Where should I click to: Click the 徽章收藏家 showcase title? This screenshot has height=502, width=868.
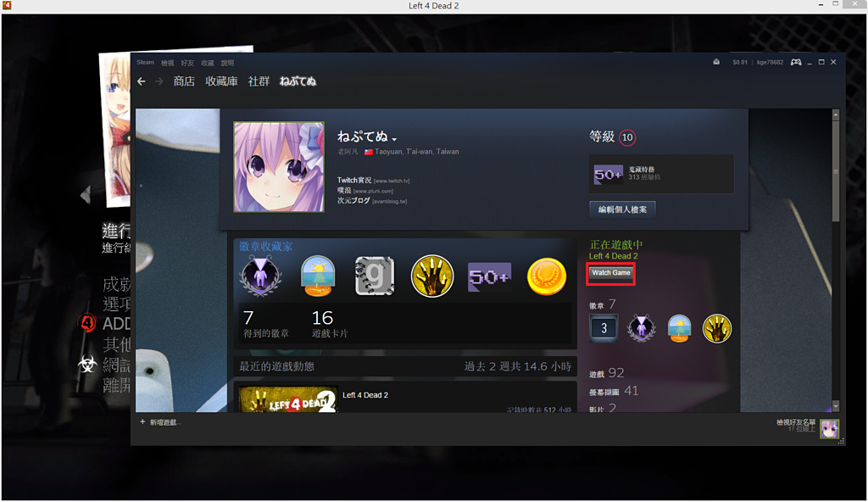click(x=265, y=247)
